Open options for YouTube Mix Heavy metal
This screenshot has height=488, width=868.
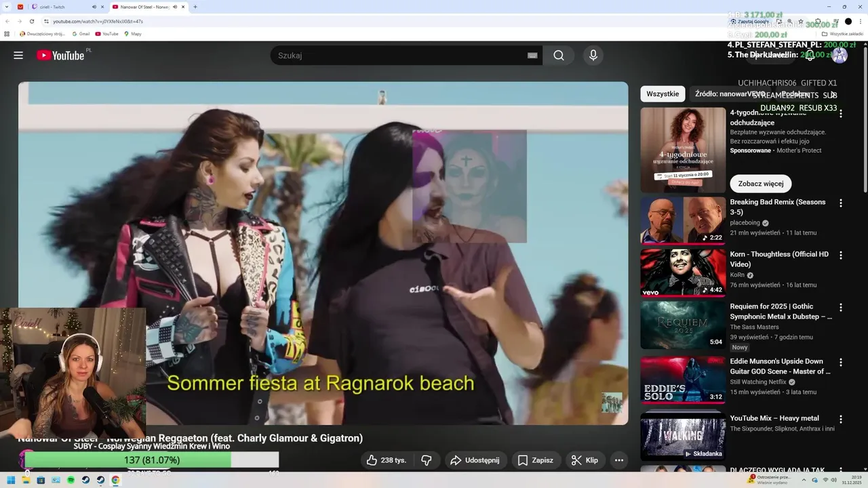(x=841, y=420)
